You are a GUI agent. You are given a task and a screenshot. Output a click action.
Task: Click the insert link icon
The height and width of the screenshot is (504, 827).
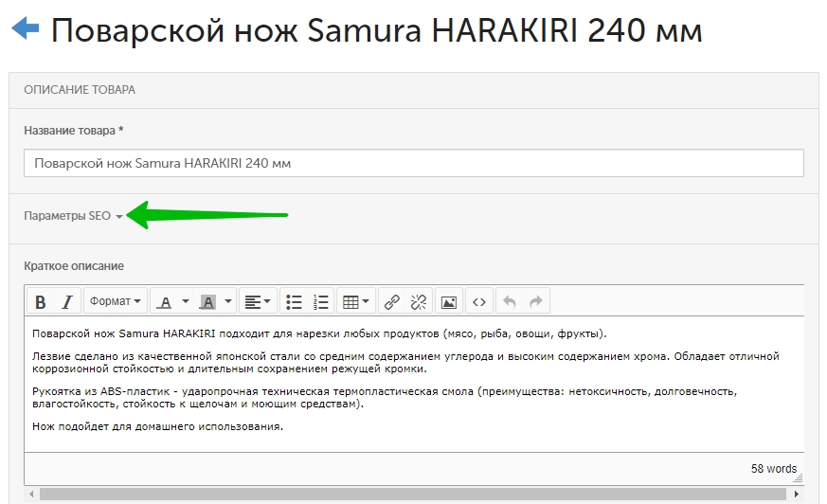click(392, 302)
